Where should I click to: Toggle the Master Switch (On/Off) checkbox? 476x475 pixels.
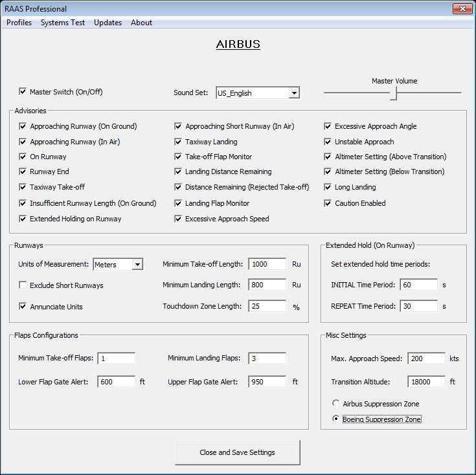(23, 92)
